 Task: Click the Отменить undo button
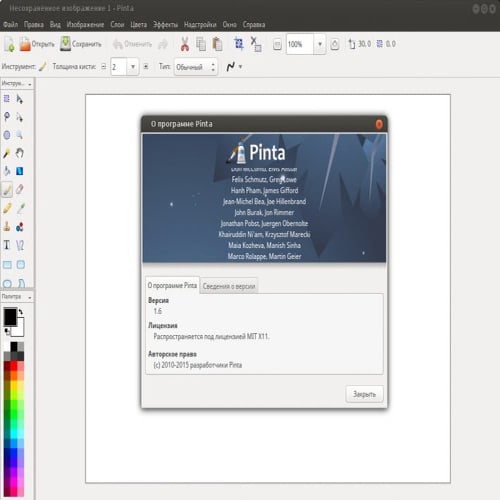click(x=132, y=44)
